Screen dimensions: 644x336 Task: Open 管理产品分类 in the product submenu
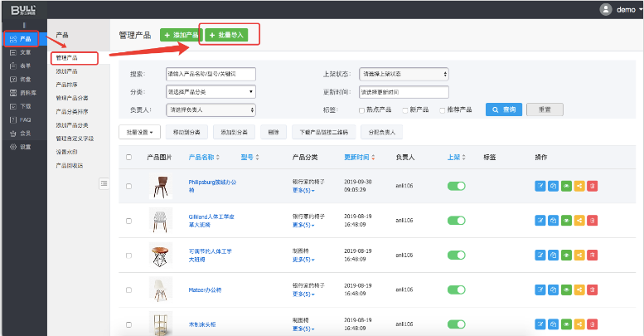(x=72, y=98)
